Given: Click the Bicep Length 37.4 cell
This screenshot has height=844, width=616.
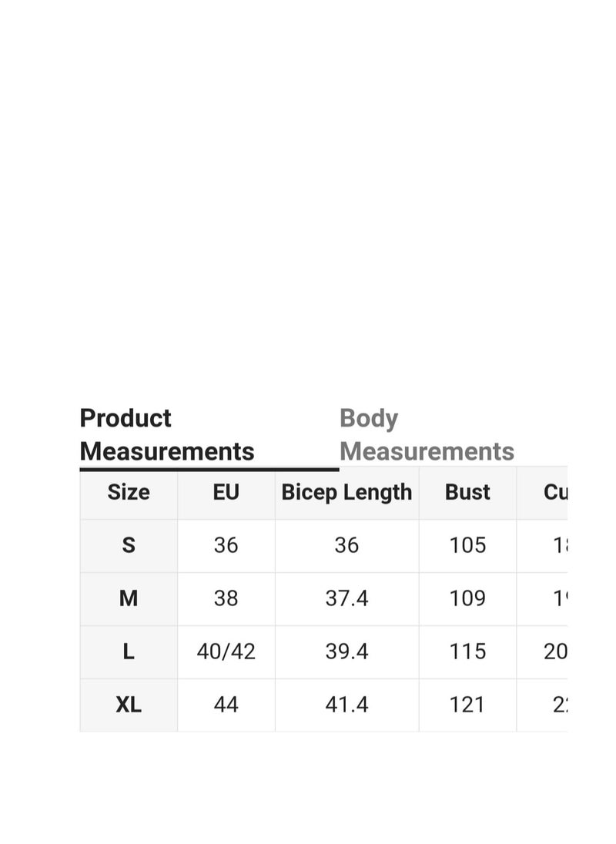Looking at the screenshot, I should click(x=347, y=598).
